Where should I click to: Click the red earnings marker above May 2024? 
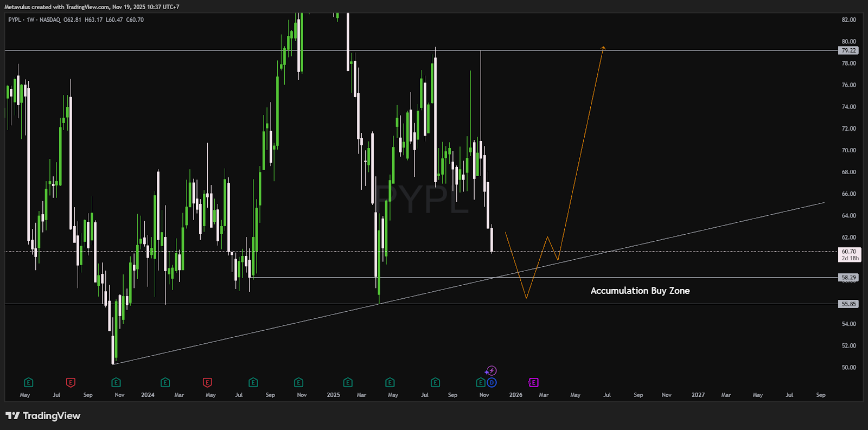coord(207,383)
